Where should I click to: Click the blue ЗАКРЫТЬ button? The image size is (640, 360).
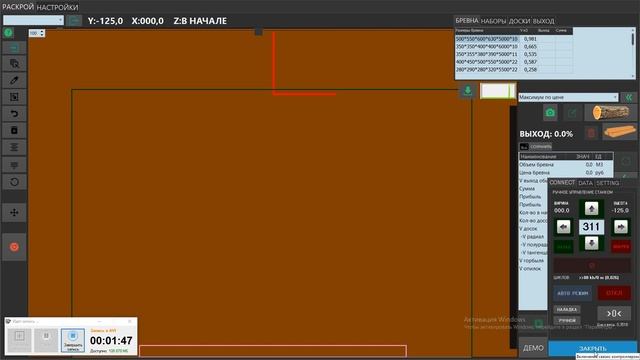593,348
